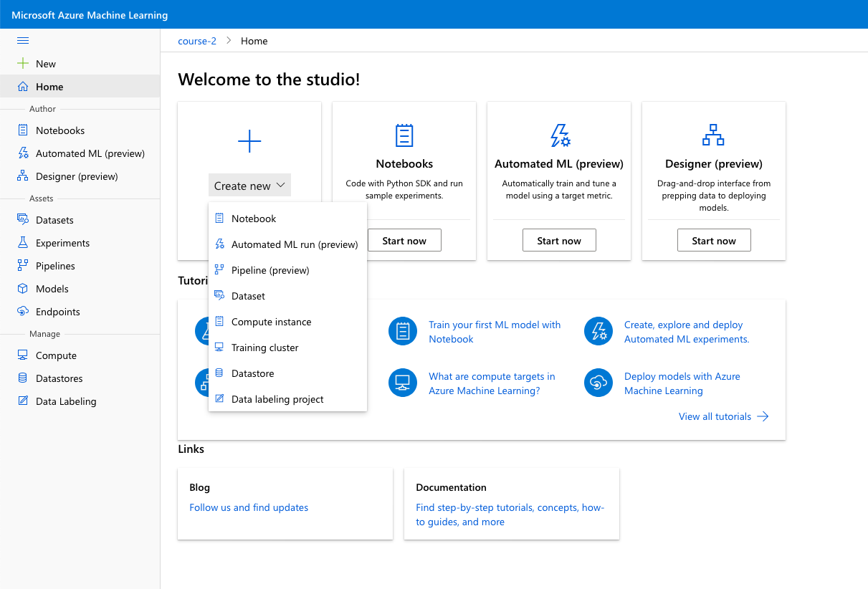Click the Automated ML lightning icon on card
This screenshot has width=868, height=589.
click(559, 135)
